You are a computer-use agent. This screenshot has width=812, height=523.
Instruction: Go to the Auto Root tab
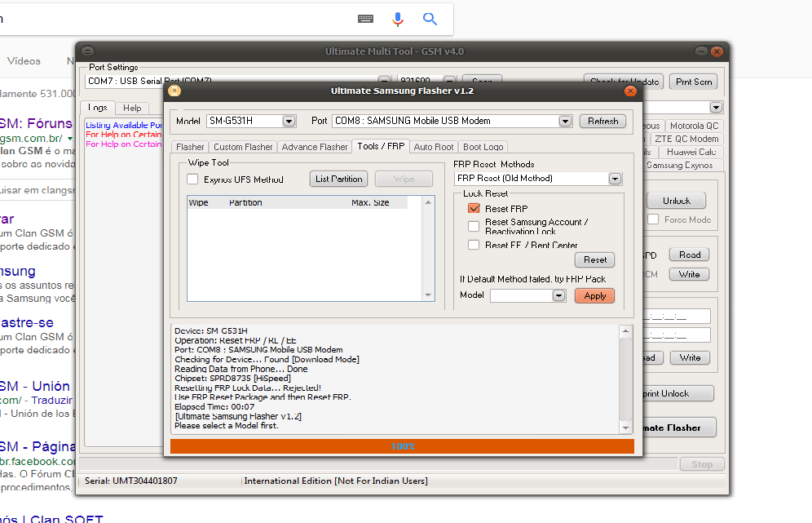(434, 147)
